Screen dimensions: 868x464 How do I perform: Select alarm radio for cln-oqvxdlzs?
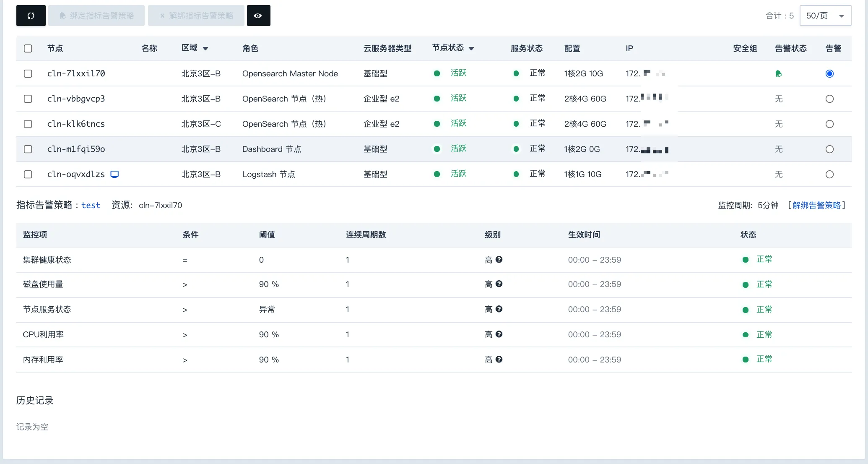pyautogui.click(x=829, y=174)
